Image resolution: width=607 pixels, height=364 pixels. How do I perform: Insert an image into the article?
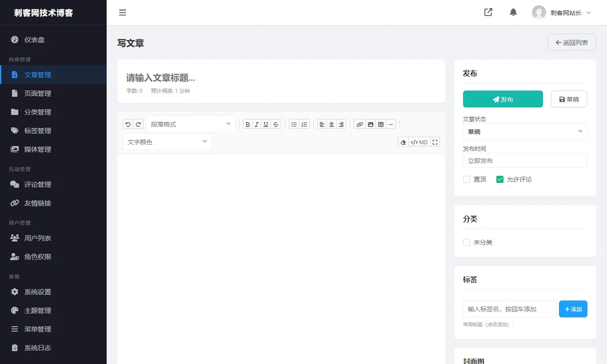point(371,124)
